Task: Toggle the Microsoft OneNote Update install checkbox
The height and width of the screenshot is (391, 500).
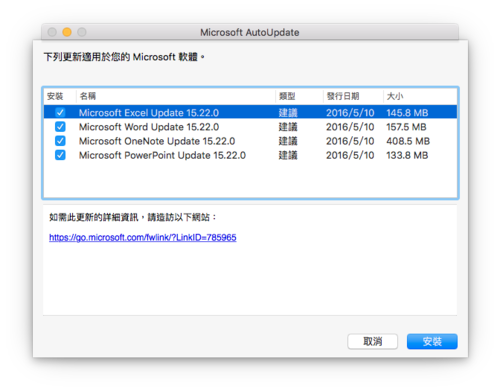Action: click(60, 141)
